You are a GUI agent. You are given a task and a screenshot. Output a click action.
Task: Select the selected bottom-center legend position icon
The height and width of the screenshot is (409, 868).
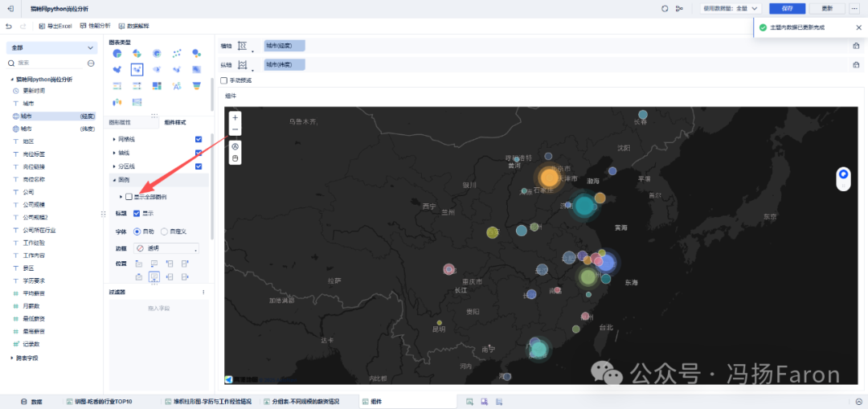[155, 276]
